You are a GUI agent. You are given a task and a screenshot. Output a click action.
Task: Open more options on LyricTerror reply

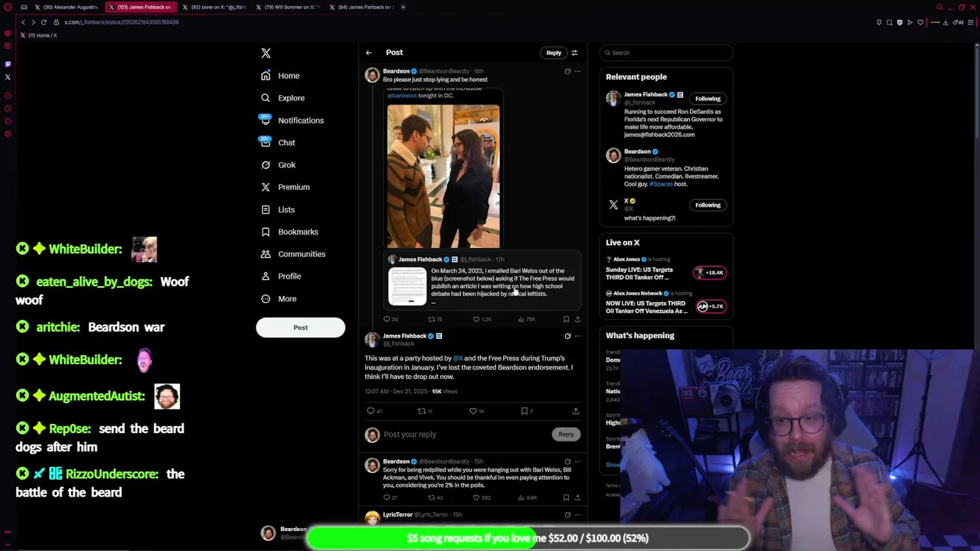577,515
